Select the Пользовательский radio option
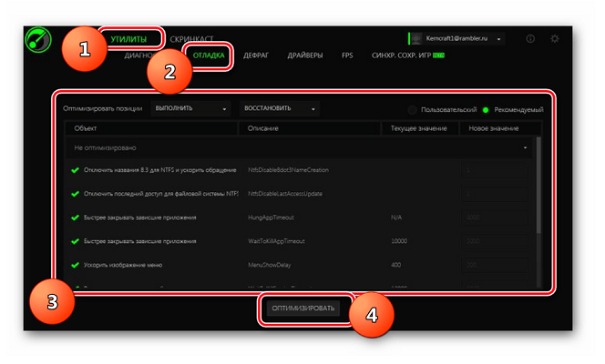The width and height of the screenshot is (605, 364). [x=413, y=109]
